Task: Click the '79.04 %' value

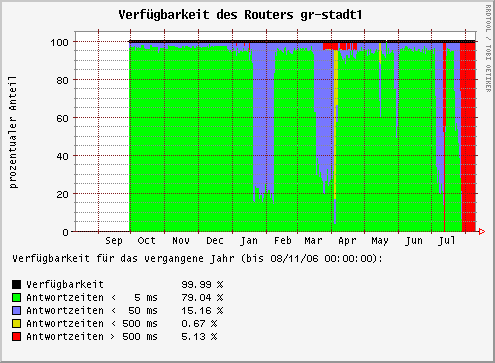Action: pos(202,297)
